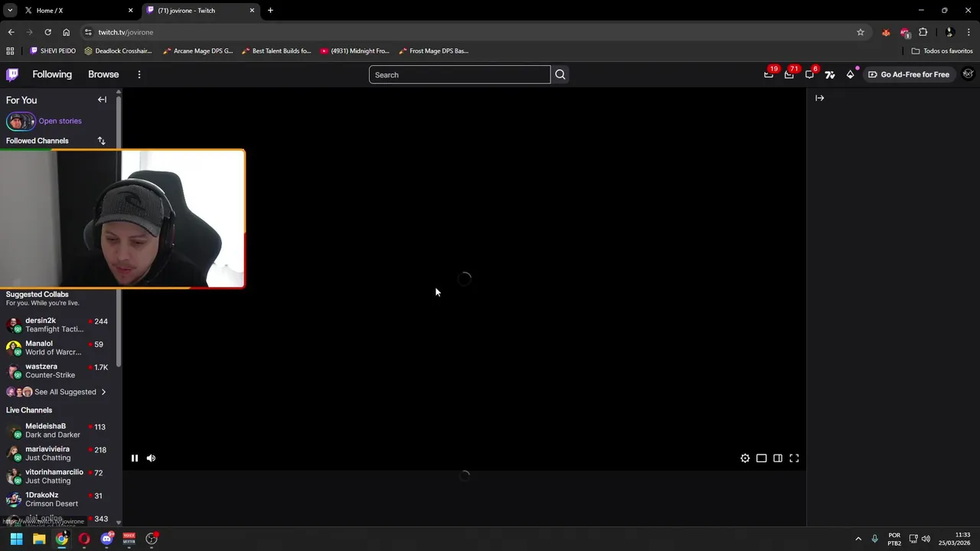Open the Midnight Fro... YouTube bookmark
This screenshot has height=551, width=980.
point(354,51)
